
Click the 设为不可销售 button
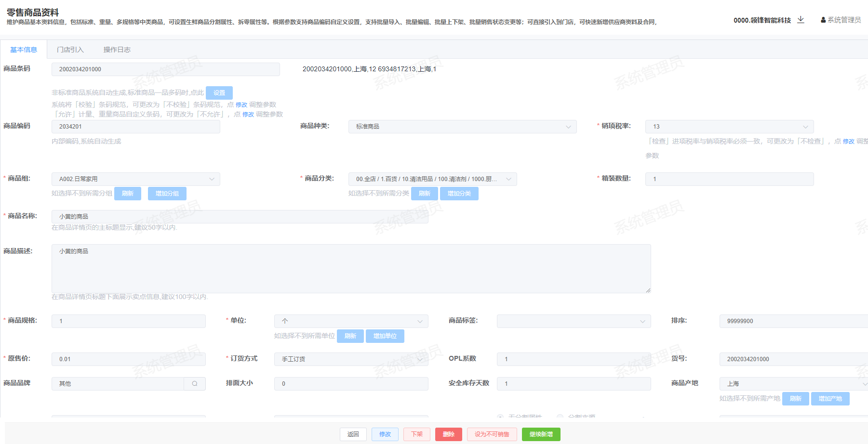pos(492,434)
